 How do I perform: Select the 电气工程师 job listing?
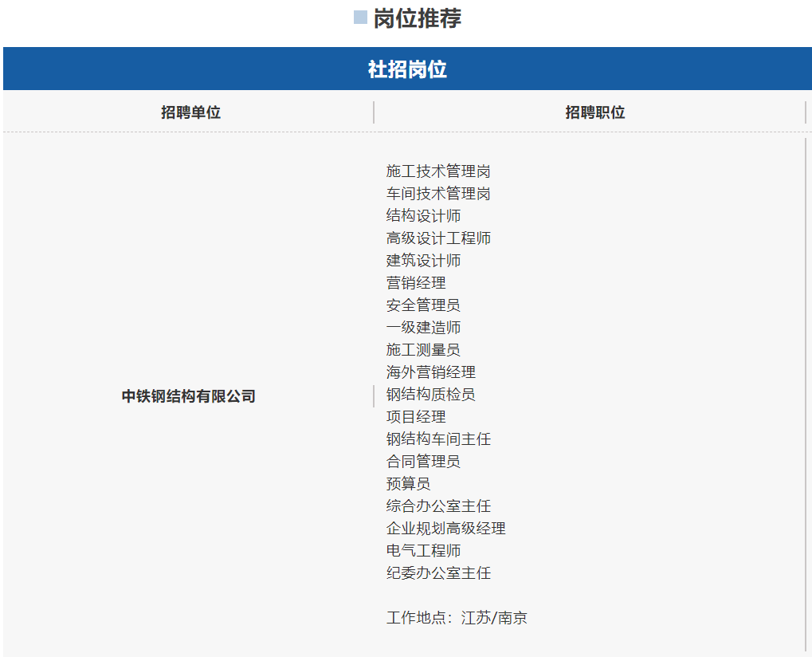423,550
